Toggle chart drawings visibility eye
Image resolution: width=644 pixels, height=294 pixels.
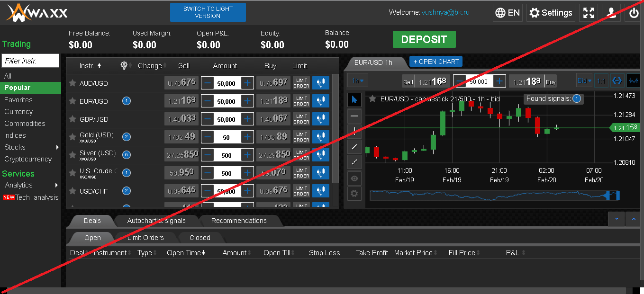355,178
